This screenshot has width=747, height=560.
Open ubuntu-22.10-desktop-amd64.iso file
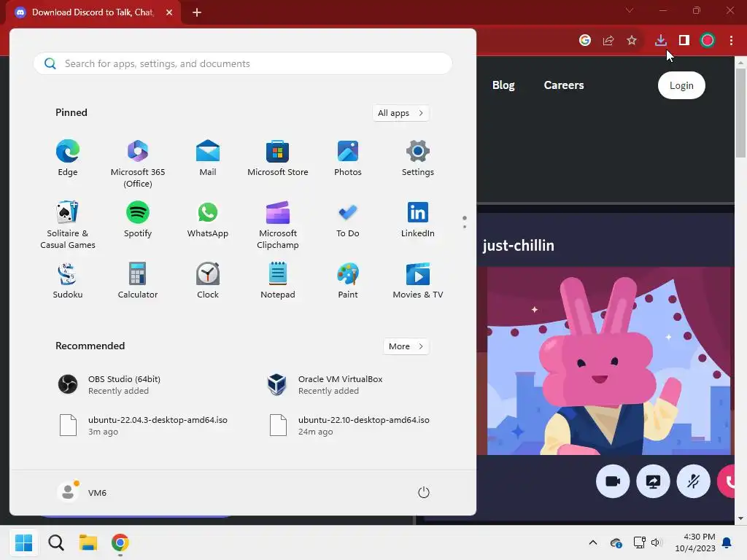click(351, 425)
